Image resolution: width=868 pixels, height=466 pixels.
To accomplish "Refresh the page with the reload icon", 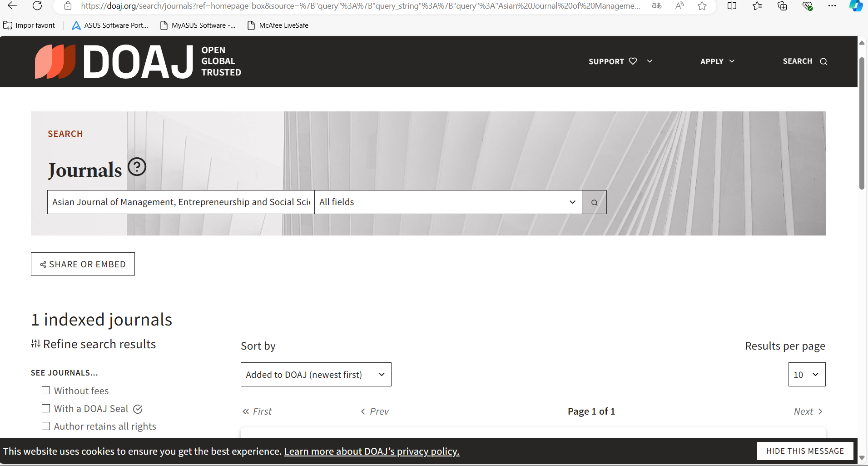I will point(37,6).
